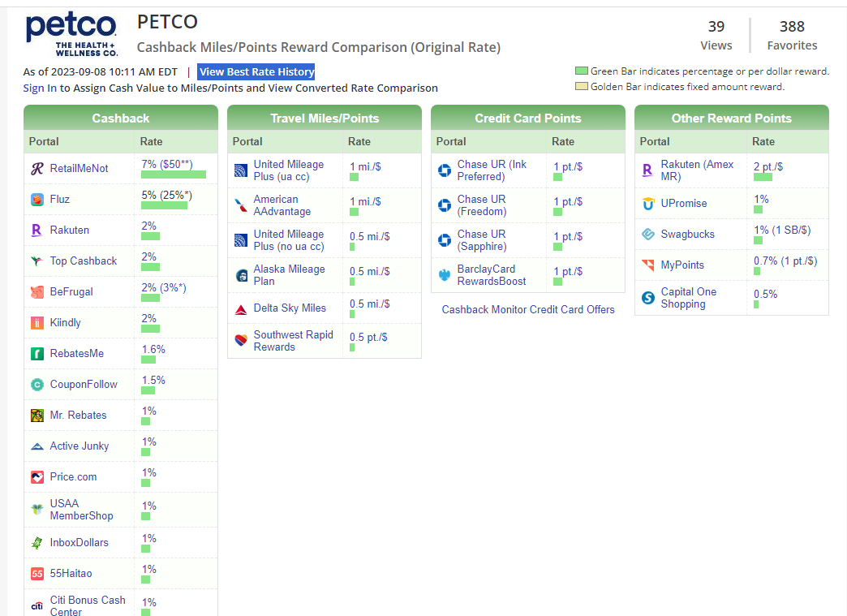
Task: Click the Petco logo image
Action: point(71,34)
